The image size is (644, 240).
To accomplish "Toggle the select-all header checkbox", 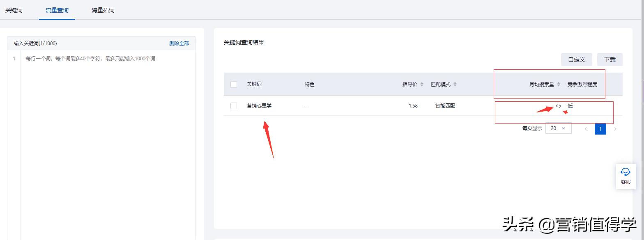I will point(234,85).
